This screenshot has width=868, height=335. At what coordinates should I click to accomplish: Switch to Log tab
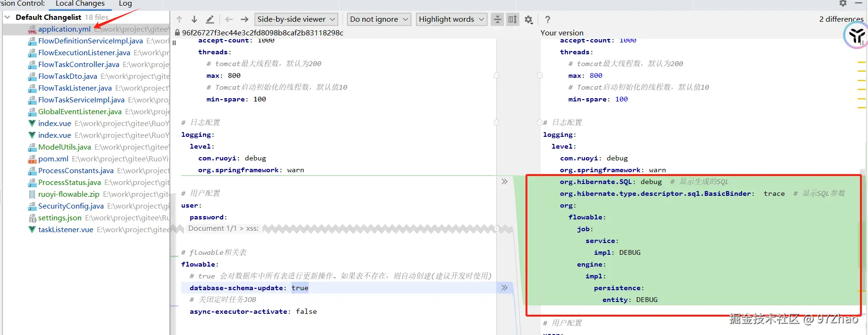coord(125,3)
